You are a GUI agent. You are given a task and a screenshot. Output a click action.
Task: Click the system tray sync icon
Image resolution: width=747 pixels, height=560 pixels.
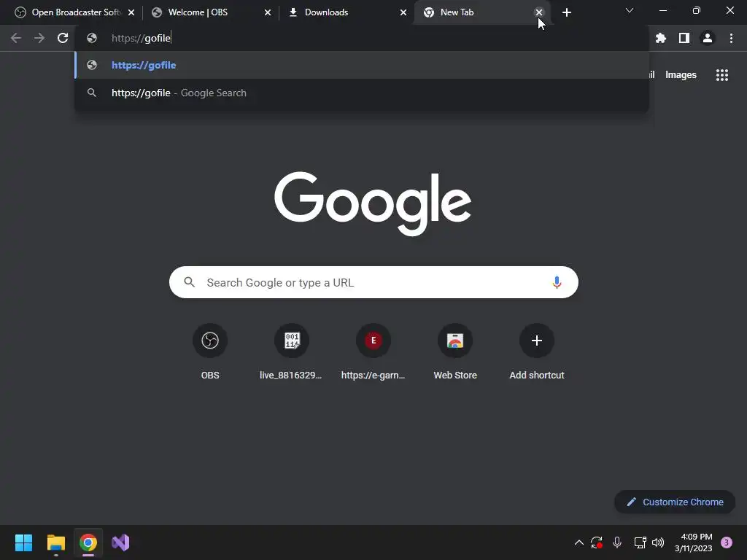(597, 542)
